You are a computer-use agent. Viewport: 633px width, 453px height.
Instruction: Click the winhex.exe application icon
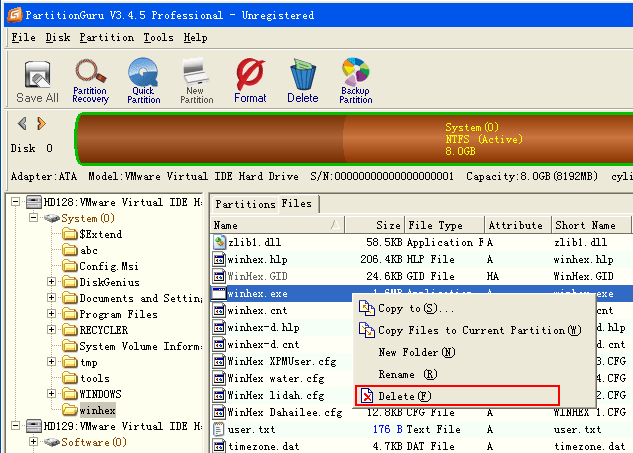pyautogui.click(x=219, y=293)
